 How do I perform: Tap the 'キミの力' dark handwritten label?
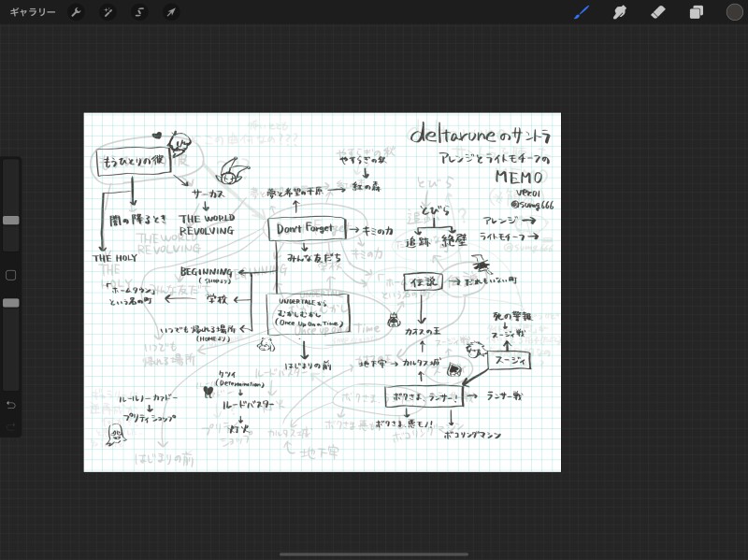(x=378, y=231)
